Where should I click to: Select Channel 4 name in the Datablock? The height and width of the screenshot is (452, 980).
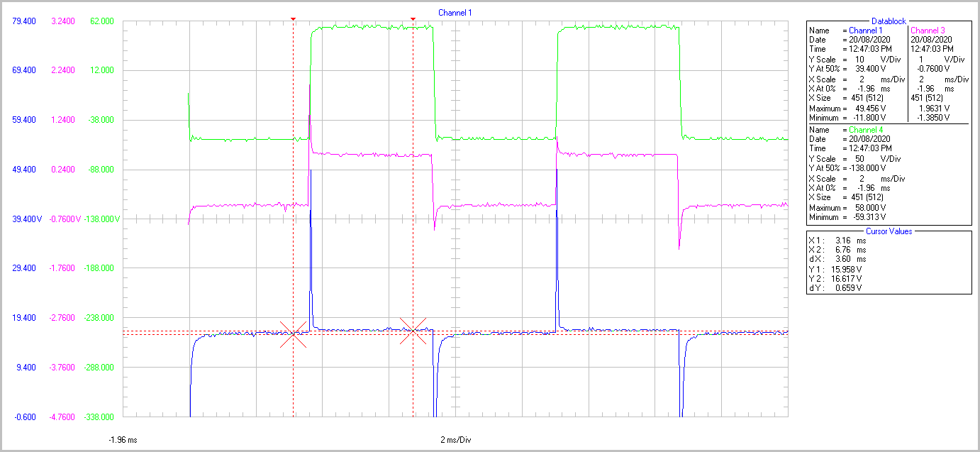[x=866, y=130]
